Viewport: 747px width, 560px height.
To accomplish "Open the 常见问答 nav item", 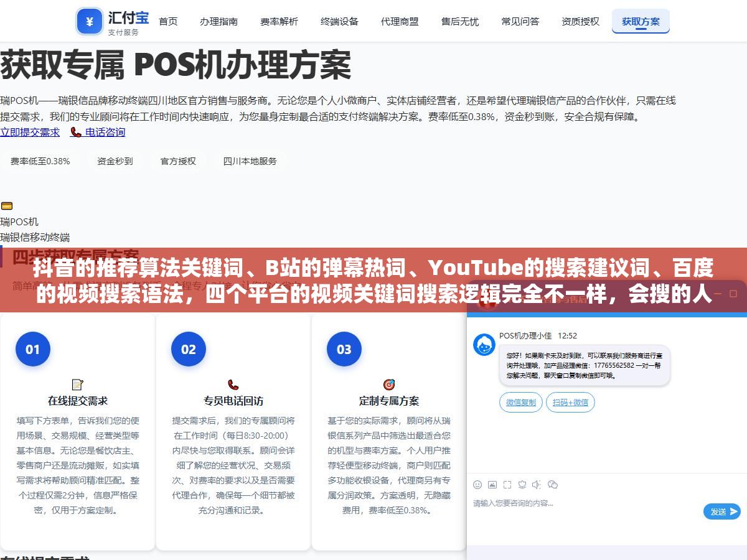I will pyautogui.click(x=520, y=21).
